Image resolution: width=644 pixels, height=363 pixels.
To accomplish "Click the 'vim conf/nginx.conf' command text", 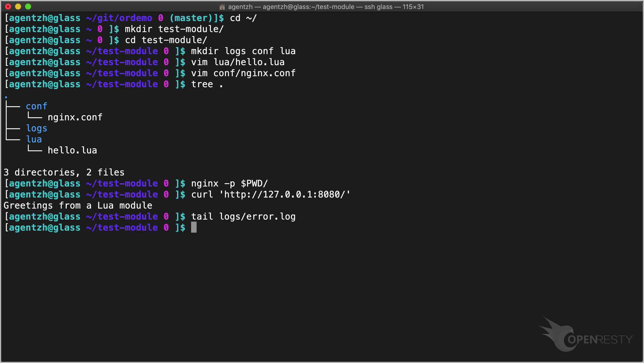I will tap(243, 73).
